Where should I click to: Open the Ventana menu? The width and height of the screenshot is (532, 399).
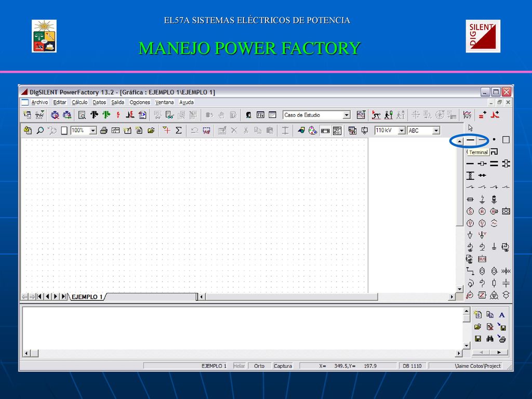tap(164, 102)
